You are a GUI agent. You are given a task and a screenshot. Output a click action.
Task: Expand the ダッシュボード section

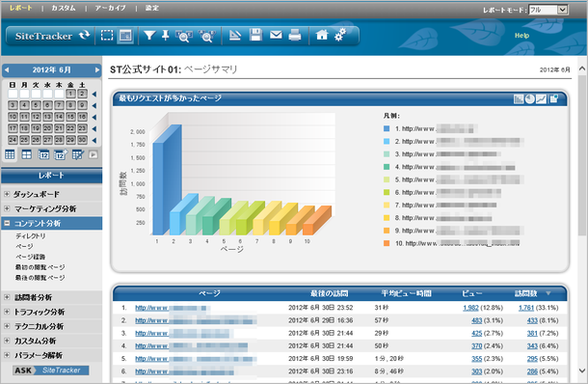7,194
